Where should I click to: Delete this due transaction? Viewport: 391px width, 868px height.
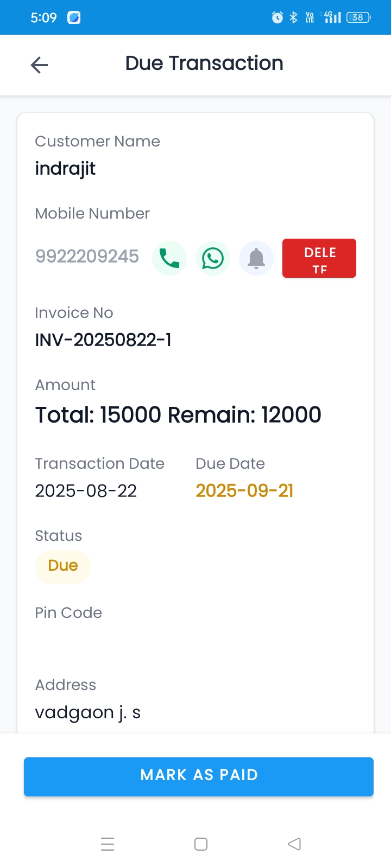(x=319, y=258)
